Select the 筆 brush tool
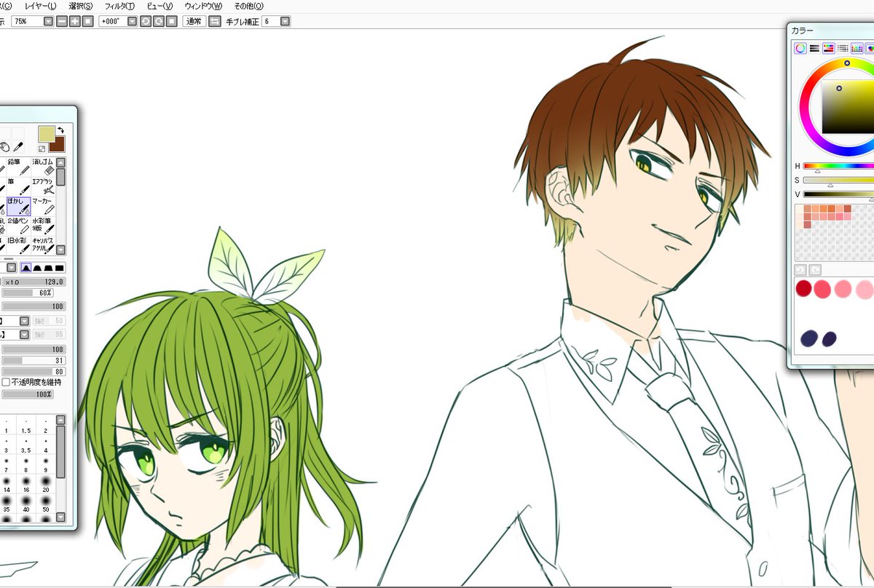This screenshot has height=588, width=874. 19,186
